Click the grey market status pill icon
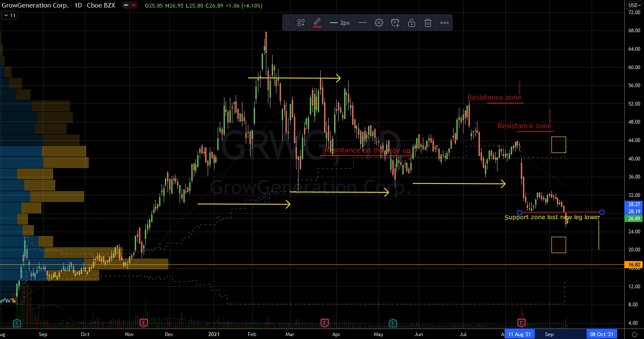This screenshot has width=644, height=339. pyautogui.click(x=126, y=5)
